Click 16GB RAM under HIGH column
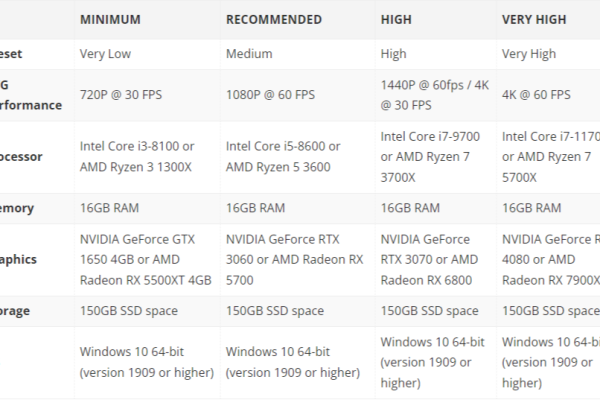This screenshot has width=600, height=400. 410,208
